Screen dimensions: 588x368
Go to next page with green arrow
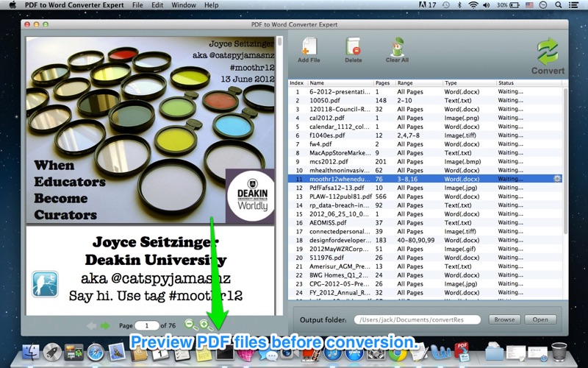click(105, 325)
